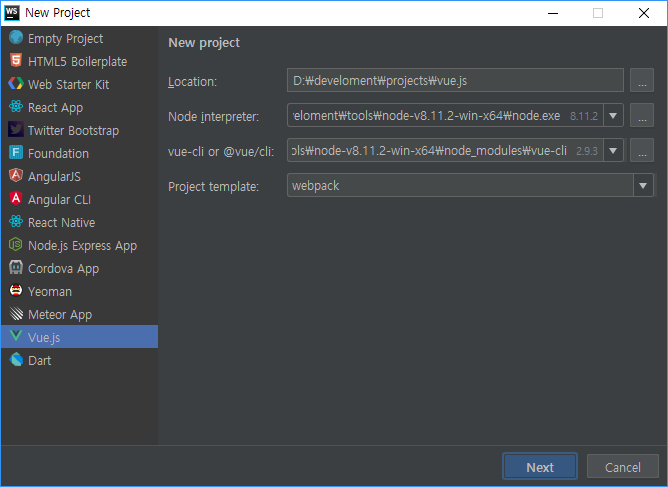The image size is (668, 487).
Task: Expand Project template dropdown arrow
Action: (x=643, y=185)
